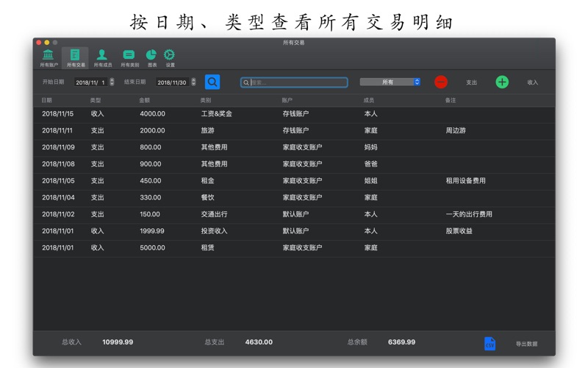Click the end date stepper arrows
The image size is (588, 368).
click(x=193, y=82)
